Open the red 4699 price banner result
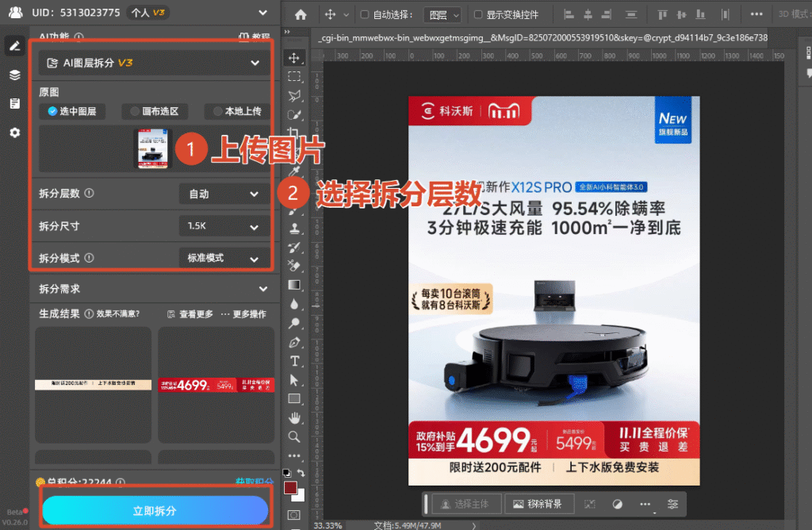The width and height of the screenshot is (812, 530). [216, 385]
